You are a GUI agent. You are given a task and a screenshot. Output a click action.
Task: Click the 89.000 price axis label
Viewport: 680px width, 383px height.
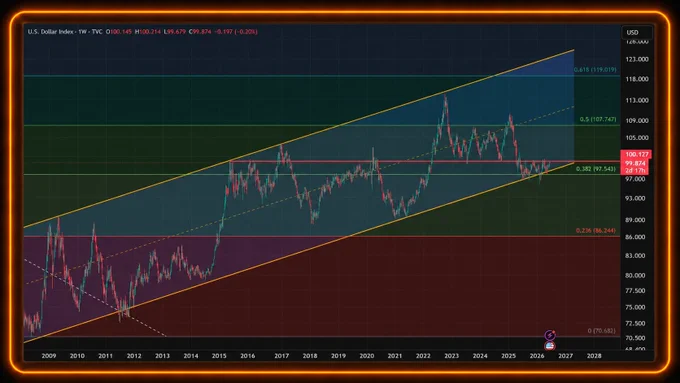[x=635, y=220]
